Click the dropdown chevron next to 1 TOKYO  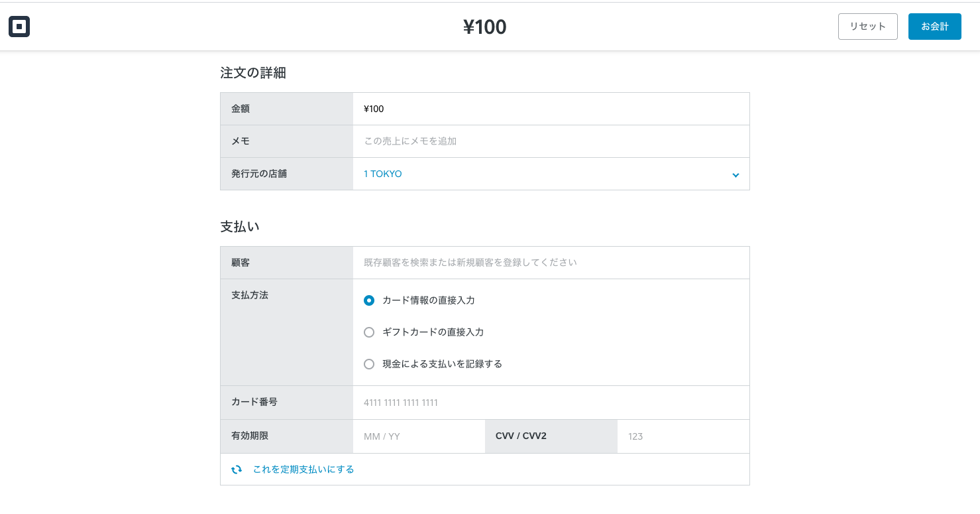(735, 175)
